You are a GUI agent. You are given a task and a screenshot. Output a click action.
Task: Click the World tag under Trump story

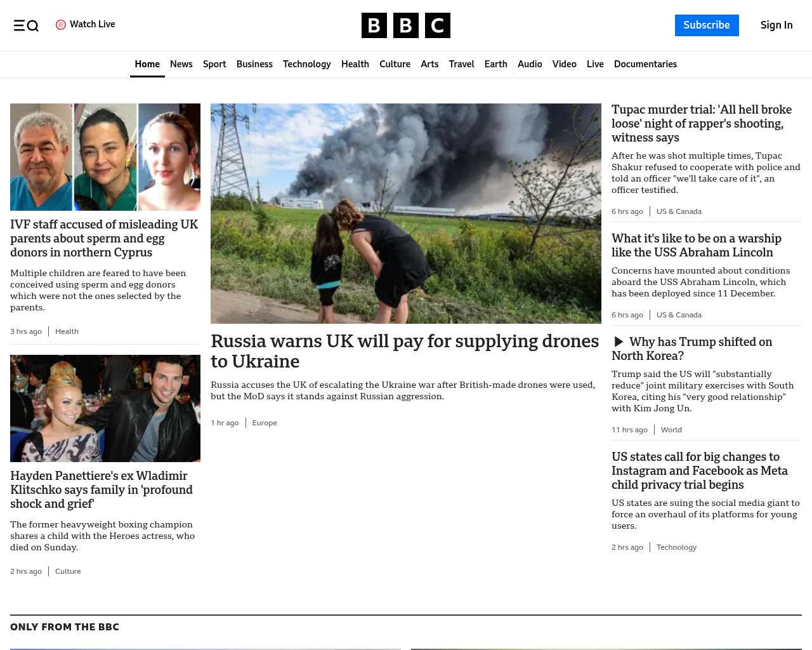671,430
